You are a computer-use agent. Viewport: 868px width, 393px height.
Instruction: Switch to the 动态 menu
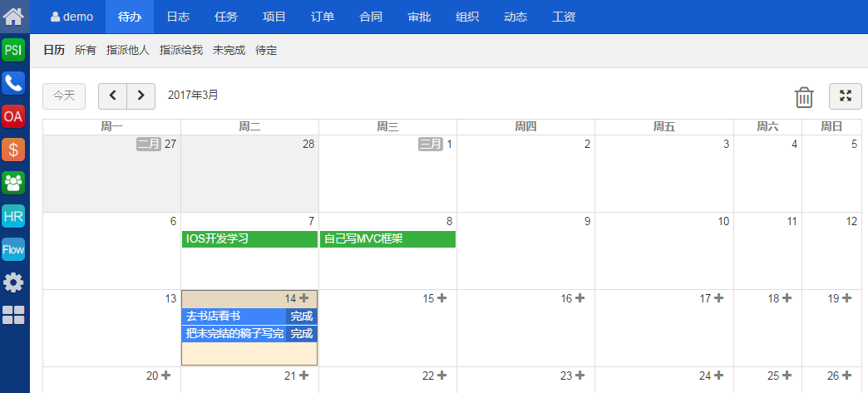click(515, 17)
